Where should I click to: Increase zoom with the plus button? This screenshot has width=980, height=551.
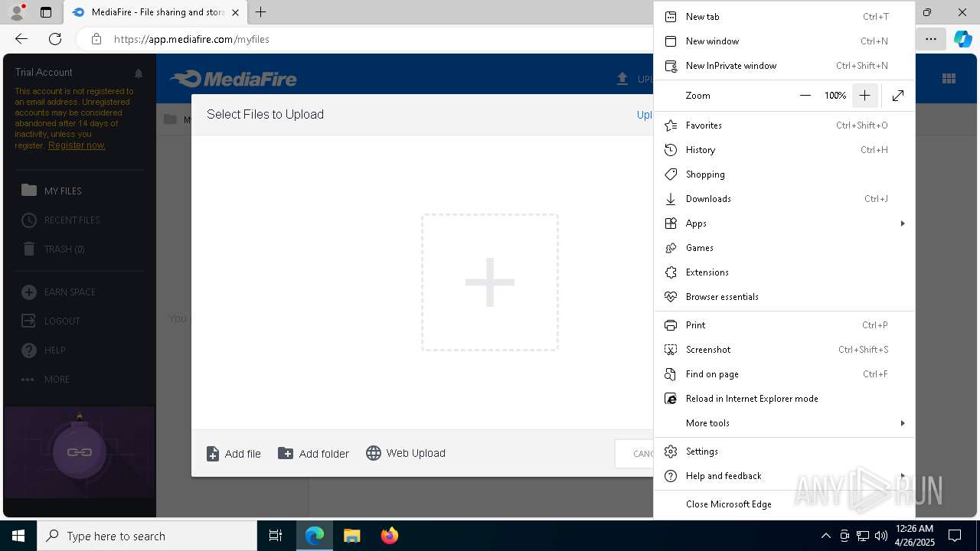[x=864, y=96]
